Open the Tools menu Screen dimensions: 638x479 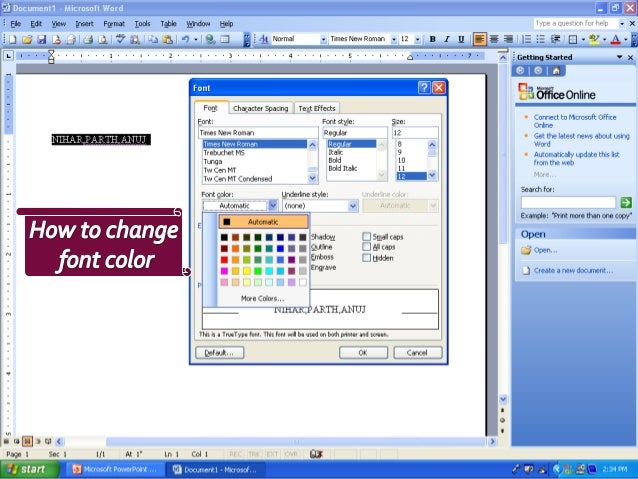coord(142,24)
